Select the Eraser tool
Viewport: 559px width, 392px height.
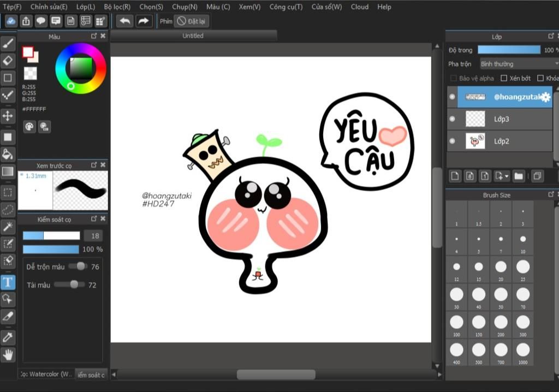pyautogui.click(x=8, y=61)
